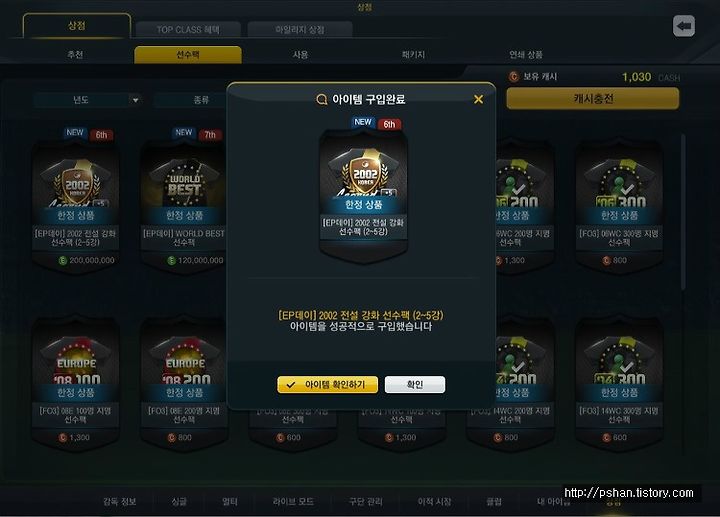Image resolution: width=720 pixels, height=517 pixels.
Task: Select the WORLD BEST 선수팩 card
Action: click(x=184, y=207)
